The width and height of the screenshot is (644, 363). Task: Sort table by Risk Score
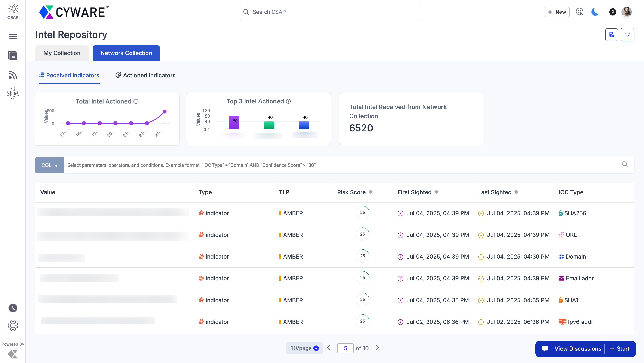coord(371,192)
